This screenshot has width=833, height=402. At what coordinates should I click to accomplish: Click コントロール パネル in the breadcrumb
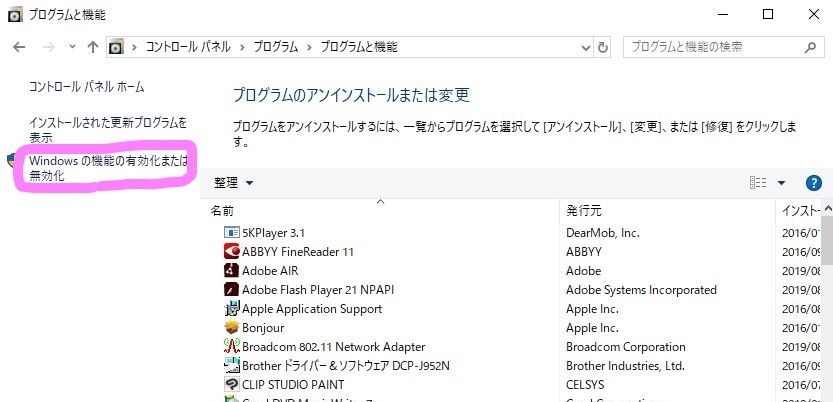click(x=188, y=47)
